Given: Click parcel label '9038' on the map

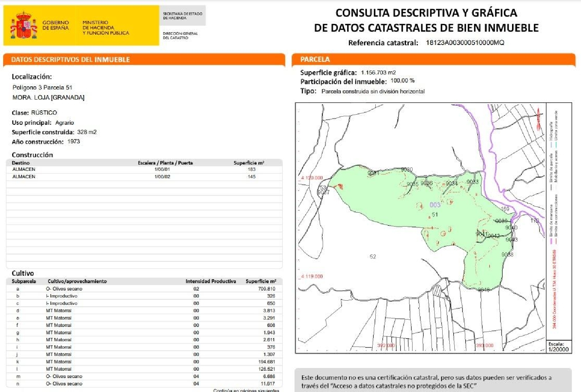Looking at the screenshot, I should point(507,254).
